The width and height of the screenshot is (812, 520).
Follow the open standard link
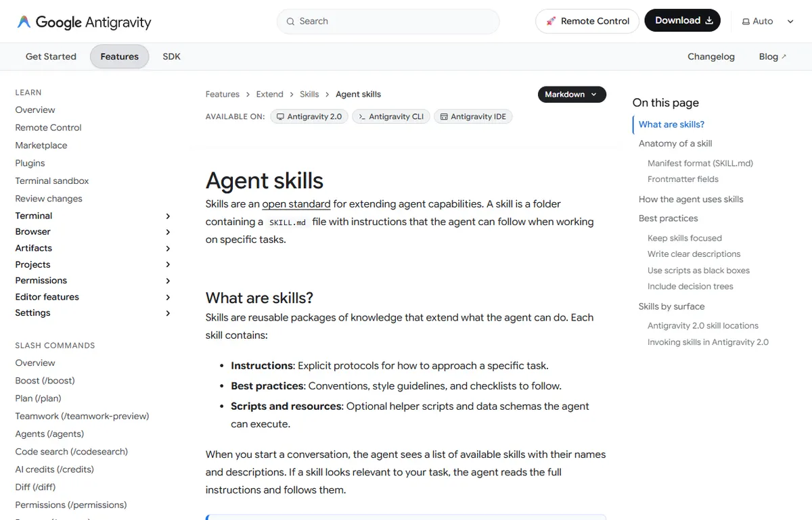coord(296,204)
